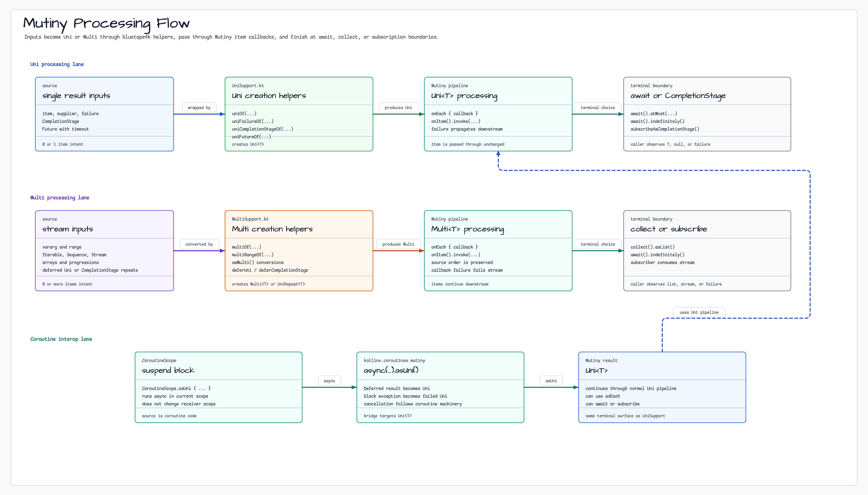Screen dimensions: 868x495
Task: Click 'same terminal surface as UniSupport' footer
Action: tap(625, 416)
